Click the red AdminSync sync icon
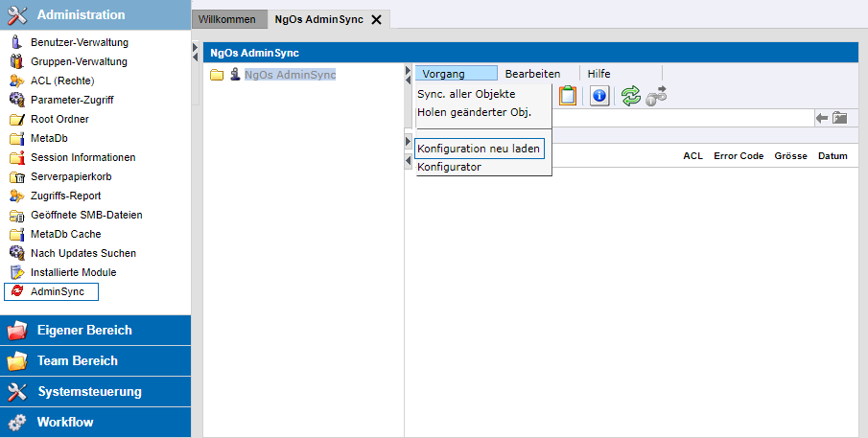Viewport: 868px width, 438px height. click(x=17, y=291)
